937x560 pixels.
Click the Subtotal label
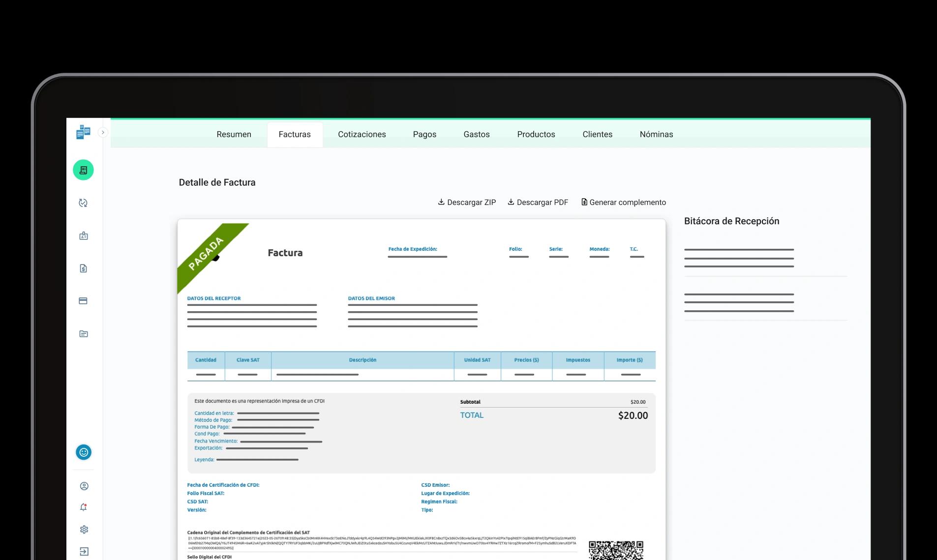[x=470, y=402]
